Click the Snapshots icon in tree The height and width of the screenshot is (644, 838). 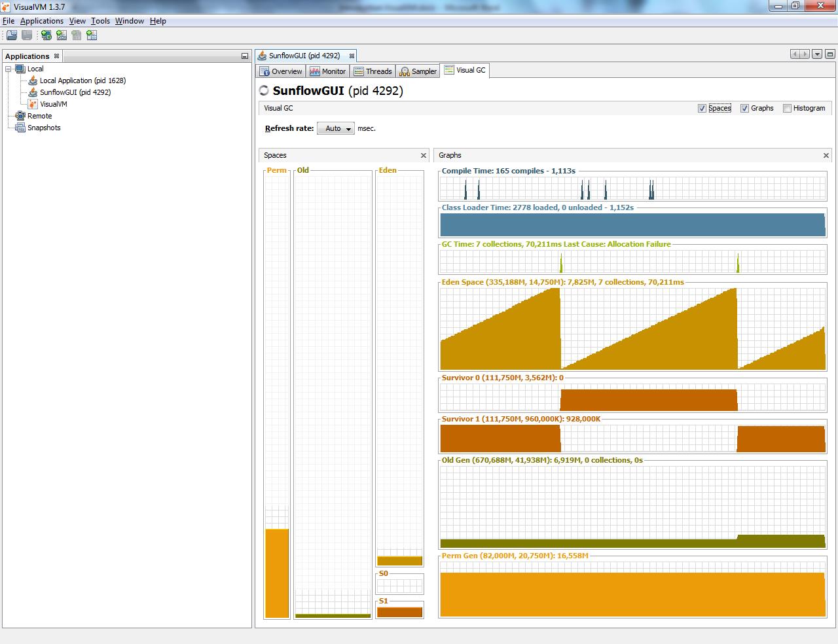pyautogui.click(x=20, y=128)
